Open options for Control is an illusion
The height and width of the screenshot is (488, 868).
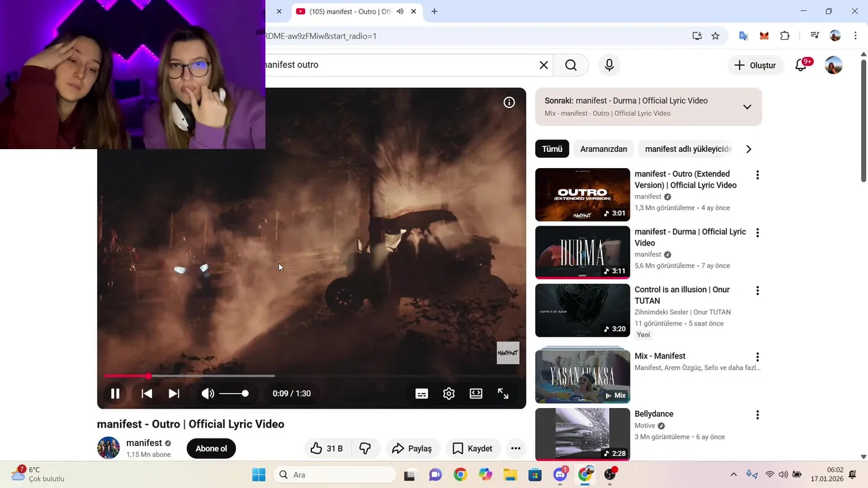(x=757, y=291)
